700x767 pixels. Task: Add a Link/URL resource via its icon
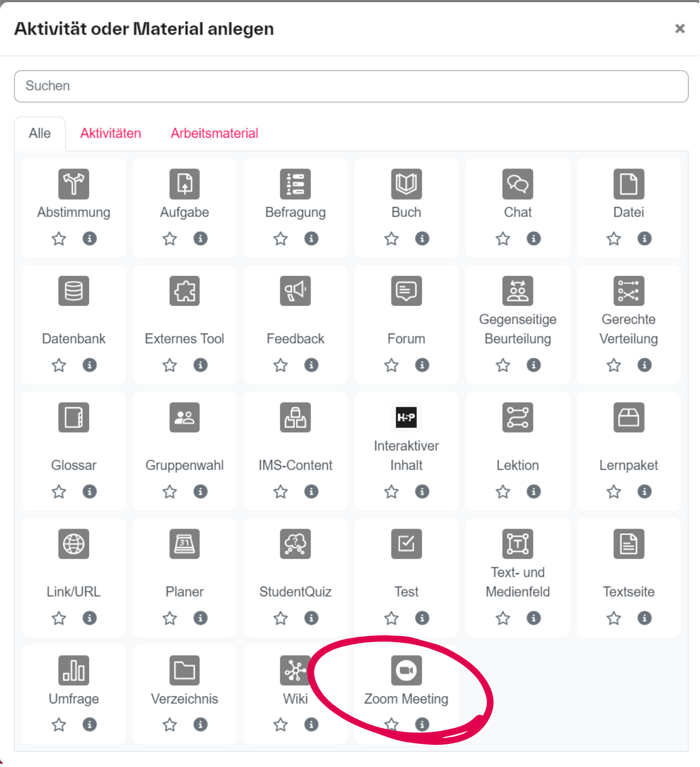pyautogui.click(x=74, y=544)
